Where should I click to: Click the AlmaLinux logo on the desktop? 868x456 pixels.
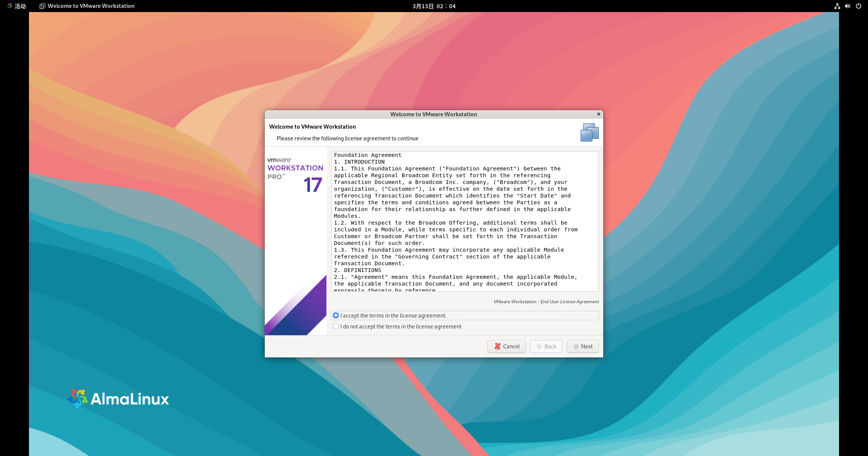pyautogui.click(x=118, y=399)
